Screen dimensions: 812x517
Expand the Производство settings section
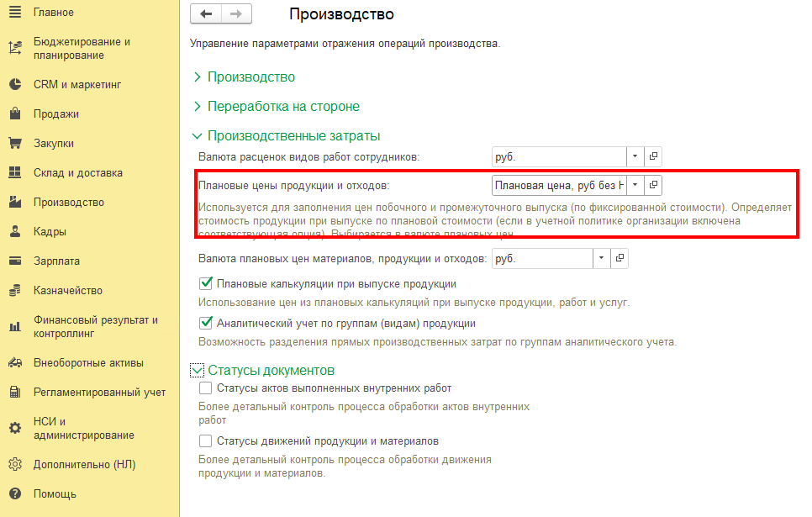tap(197, 76)
